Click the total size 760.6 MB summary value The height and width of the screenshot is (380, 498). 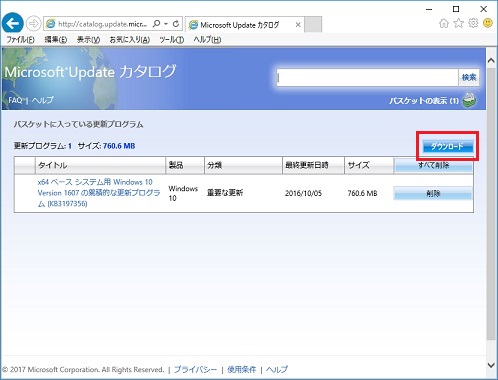(x=119, y=146)
